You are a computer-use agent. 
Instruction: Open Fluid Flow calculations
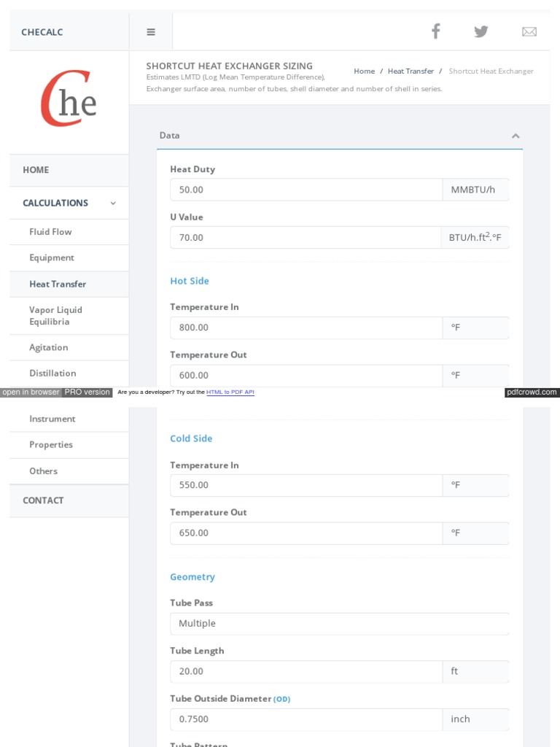[x=69, y=232]
